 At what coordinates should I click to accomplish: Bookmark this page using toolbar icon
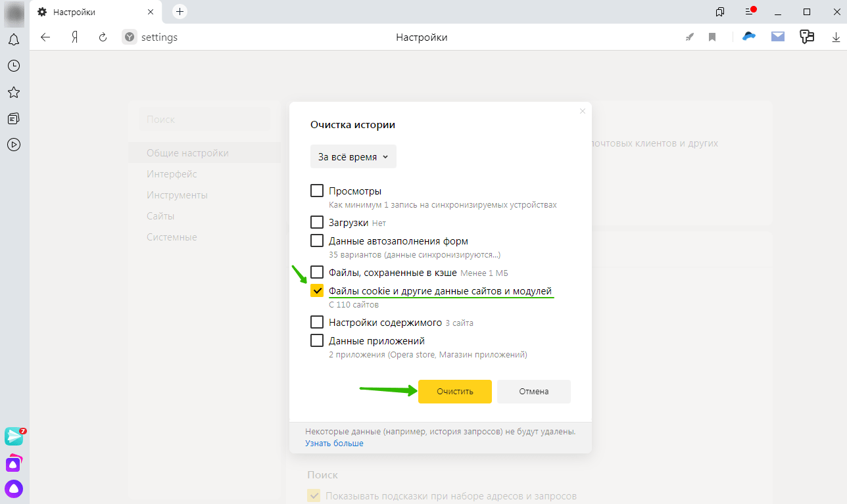click(x=712, y=37)
